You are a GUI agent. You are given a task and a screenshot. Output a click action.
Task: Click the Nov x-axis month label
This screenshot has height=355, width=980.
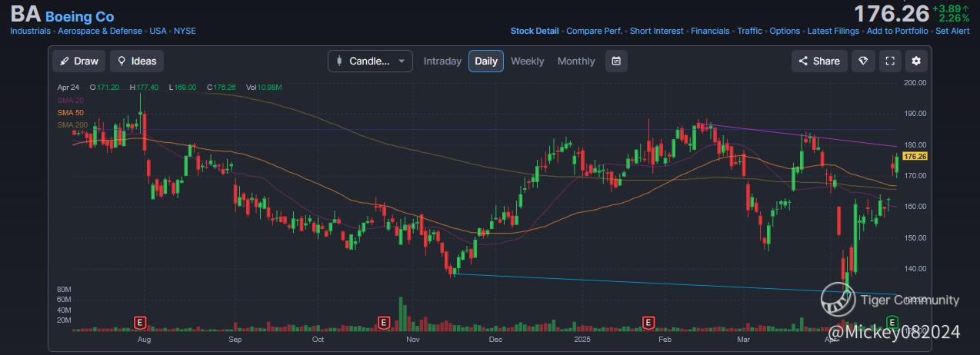click(x=413, y=338)
